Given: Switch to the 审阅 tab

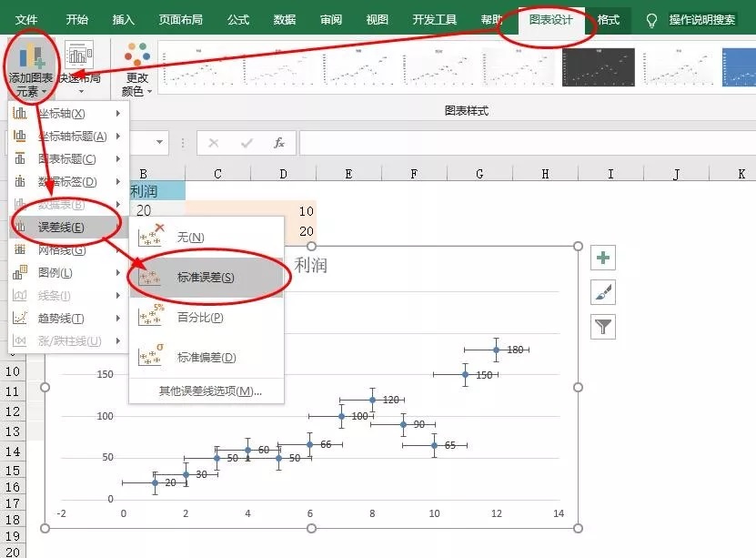Looking at the screenshot, I should click(331, 20).
